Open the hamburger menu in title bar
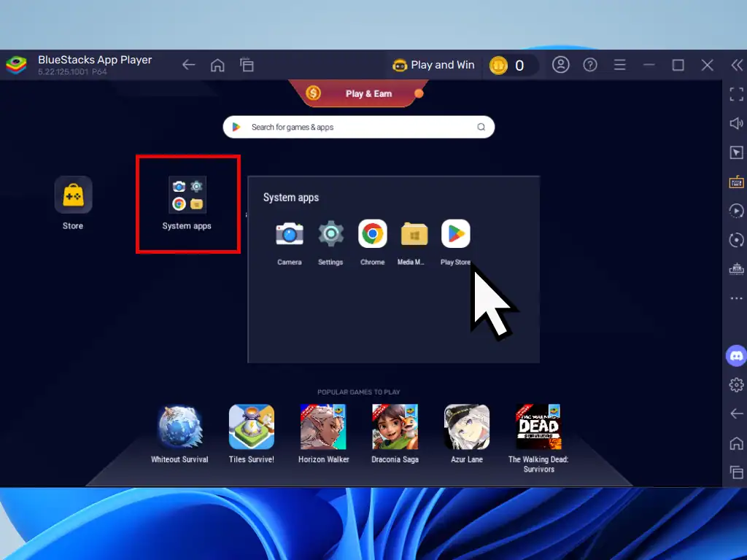 tap(620, 65)
